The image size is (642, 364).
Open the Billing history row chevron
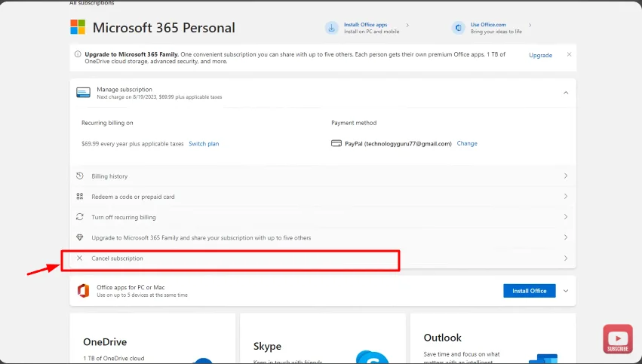point(566,176)
